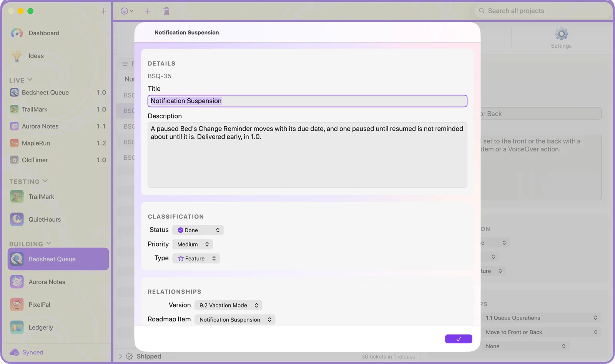Screen dimensions: 615x364
Task: Click the BSQ-35 ticket identifier
Action: (160, 76)
